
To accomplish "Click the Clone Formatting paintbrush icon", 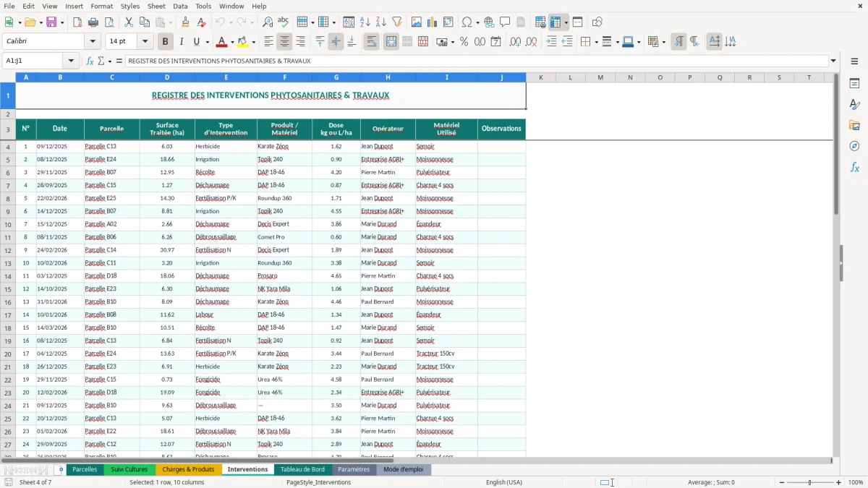I will (186, 22).
